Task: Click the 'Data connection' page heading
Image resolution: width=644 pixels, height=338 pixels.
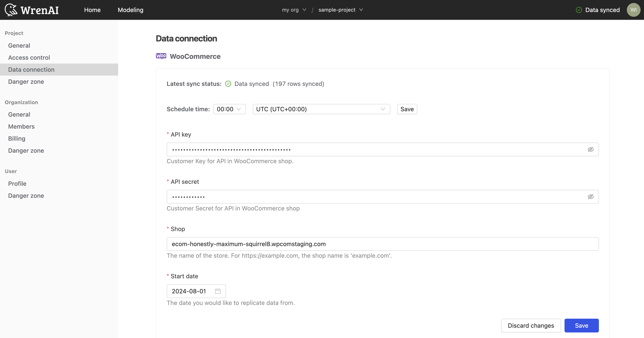Action: tap(186, 38)
